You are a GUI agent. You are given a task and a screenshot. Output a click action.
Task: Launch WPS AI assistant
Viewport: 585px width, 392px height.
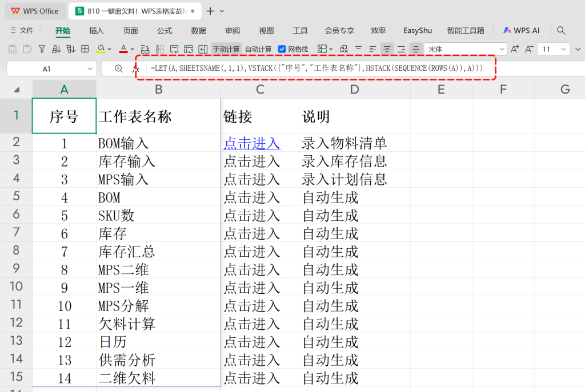[521, 31]
